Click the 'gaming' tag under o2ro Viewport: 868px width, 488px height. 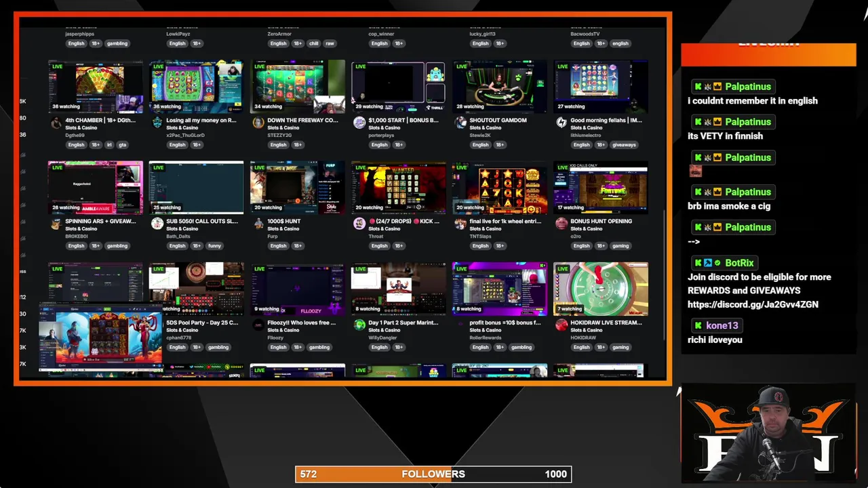click(x=620, y=245)
